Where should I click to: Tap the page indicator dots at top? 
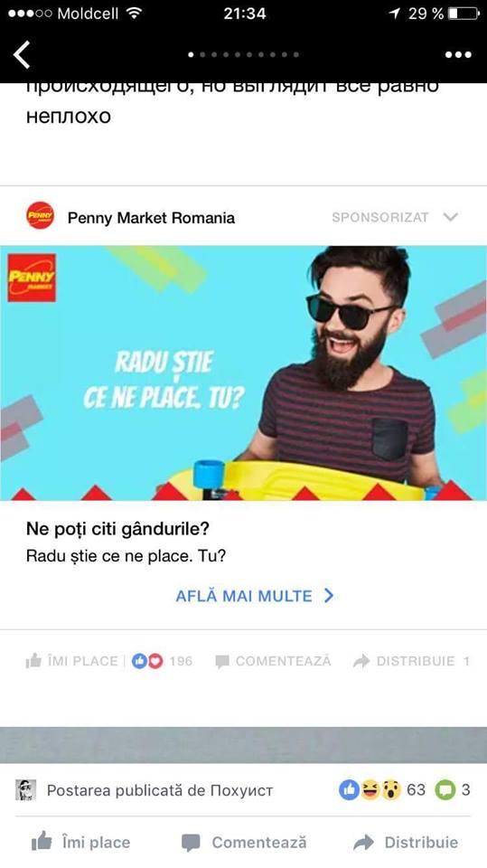click(x=244, y=55)
